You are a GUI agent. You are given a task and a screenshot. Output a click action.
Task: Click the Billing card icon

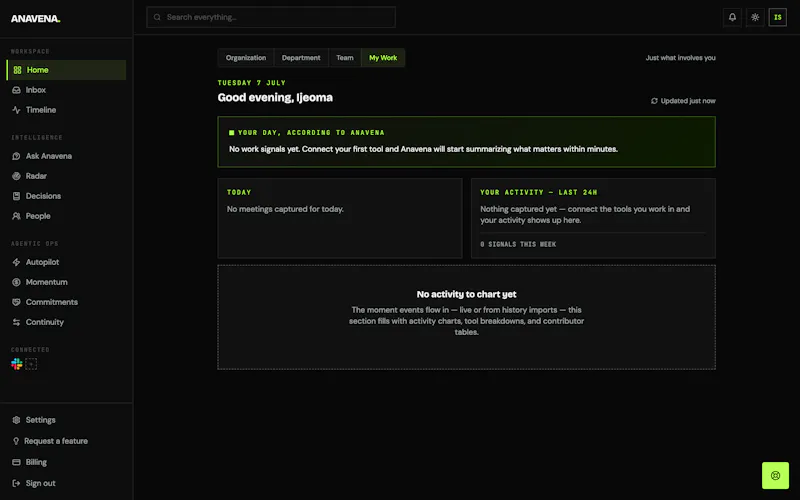[16, 462]
